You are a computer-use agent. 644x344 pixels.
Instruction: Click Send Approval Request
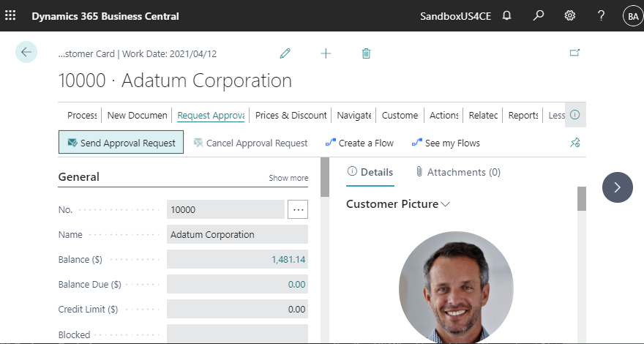121,142
